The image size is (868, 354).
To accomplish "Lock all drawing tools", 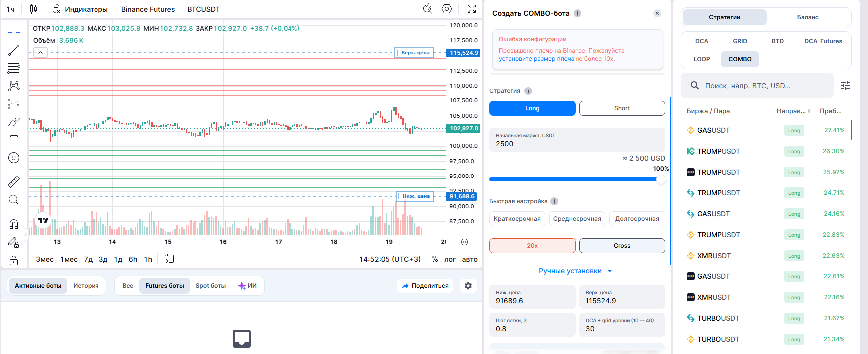I will (14, 260).
